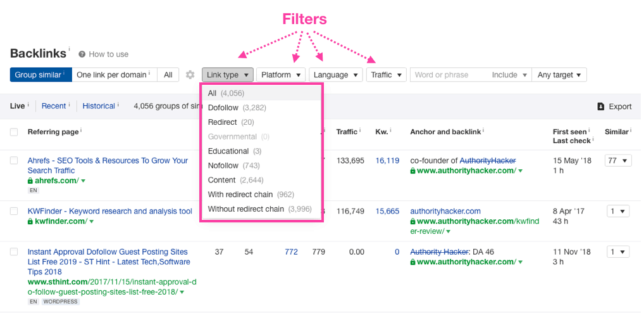Switch to the Historical tab
Screen dimensions: 644x313
[99, 106]
